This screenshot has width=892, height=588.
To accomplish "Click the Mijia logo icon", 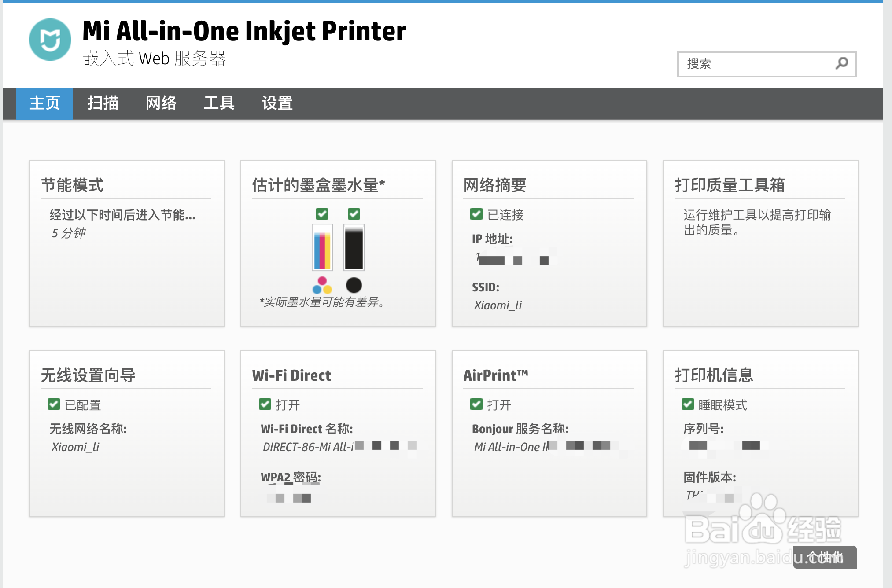I will [x=50, y=40].
